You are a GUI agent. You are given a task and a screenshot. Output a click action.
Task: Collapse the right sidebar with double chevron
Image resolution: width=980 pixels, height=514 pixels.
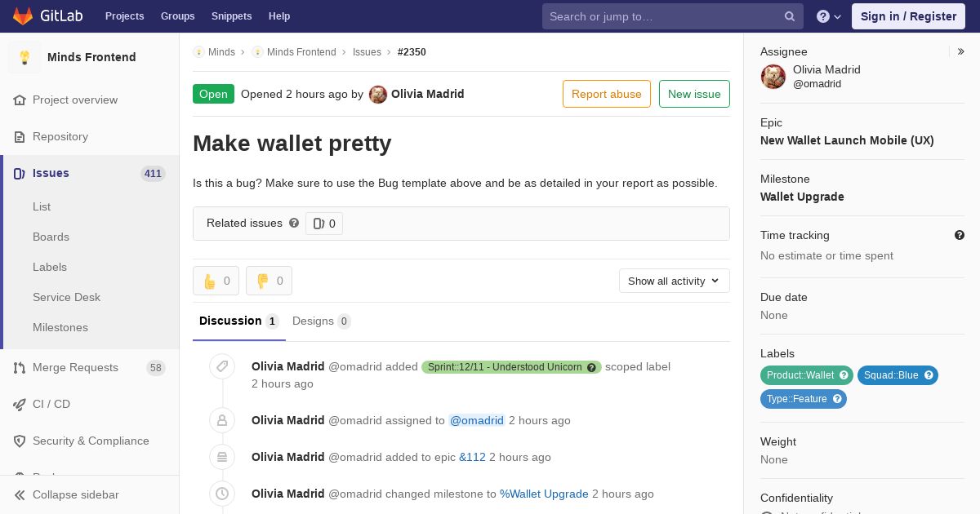(x=961, y=51)
